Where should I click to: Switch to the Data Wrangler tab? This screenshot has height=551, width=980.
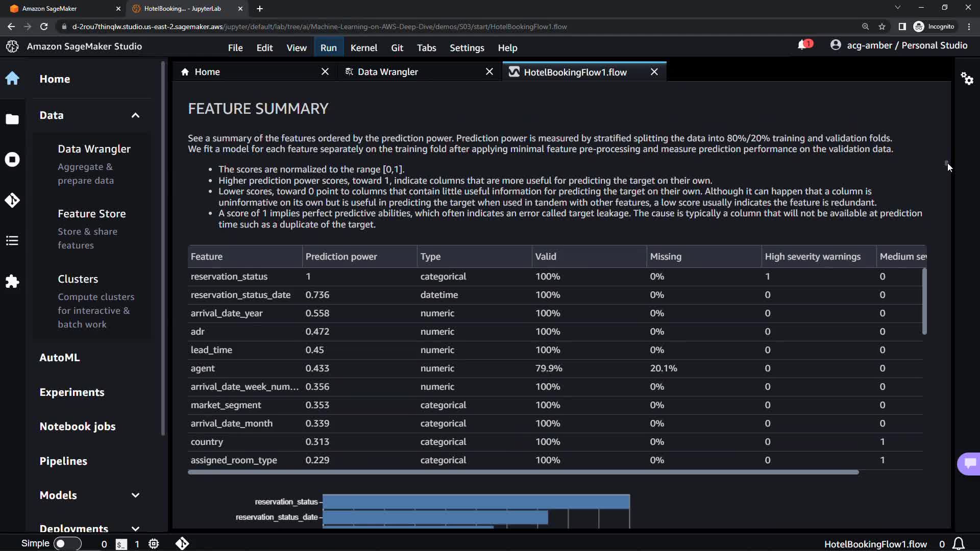tap(388, 72)
